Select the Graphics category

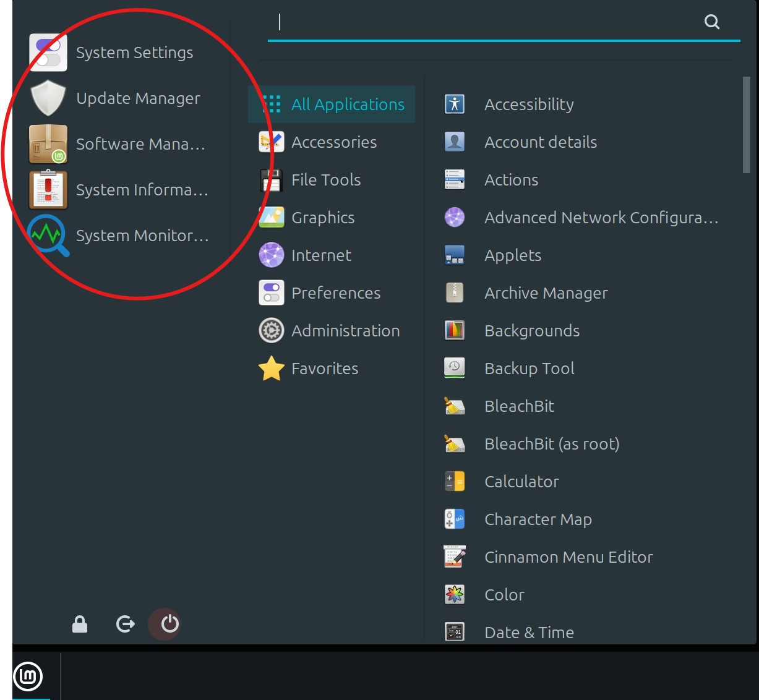pos(332,217)
